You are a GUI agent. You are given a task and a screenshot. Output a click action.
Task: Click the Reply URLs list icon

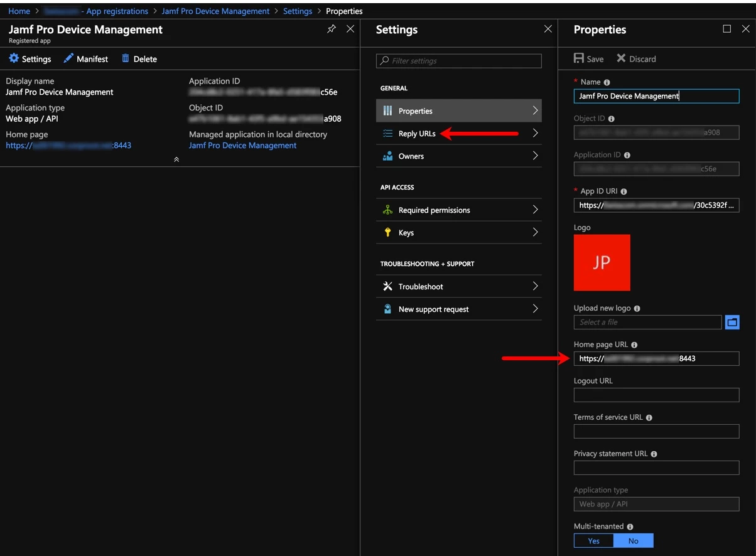coord(387,134)
